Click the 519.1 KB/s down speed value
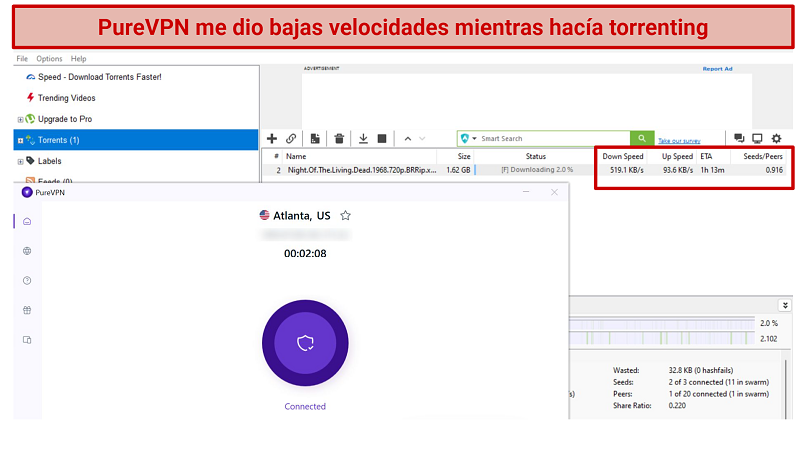The image size is (806, 453). (627, 170)
